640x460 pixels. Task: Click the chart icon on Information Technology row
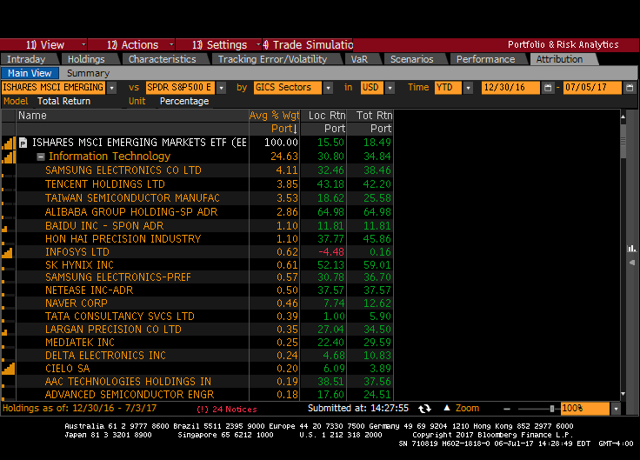click(x=9, y=157)
